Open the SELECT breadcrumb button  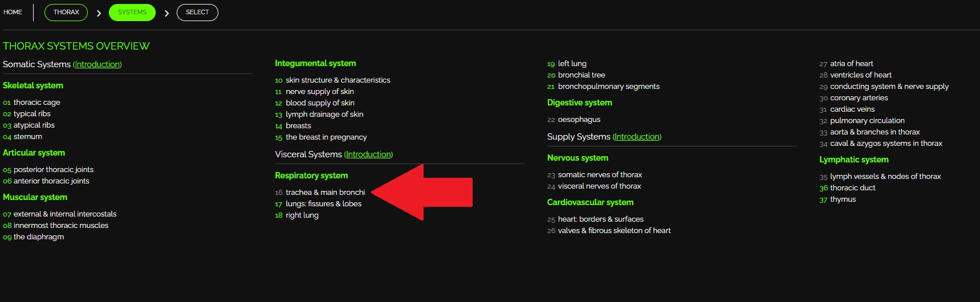click(197, 12)
